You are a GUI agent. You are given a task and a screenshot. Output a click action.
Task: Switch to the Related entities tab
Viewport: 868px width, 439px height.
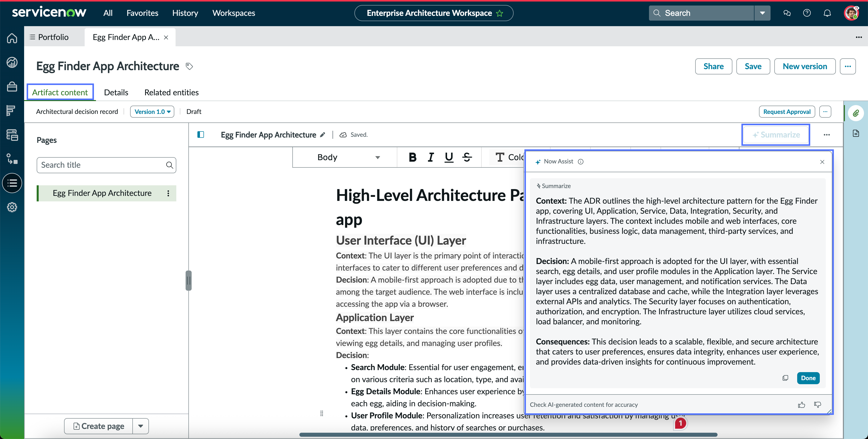(x=172, y=93)
